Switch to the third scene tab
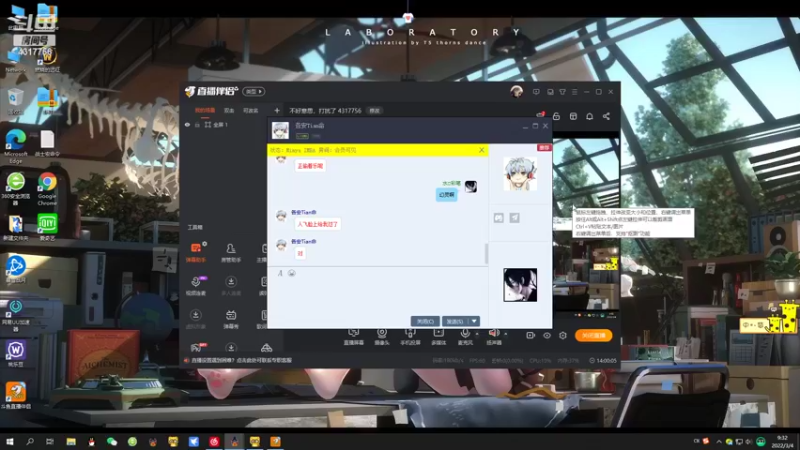The image size is (800, 450). (x=251, y=110)
